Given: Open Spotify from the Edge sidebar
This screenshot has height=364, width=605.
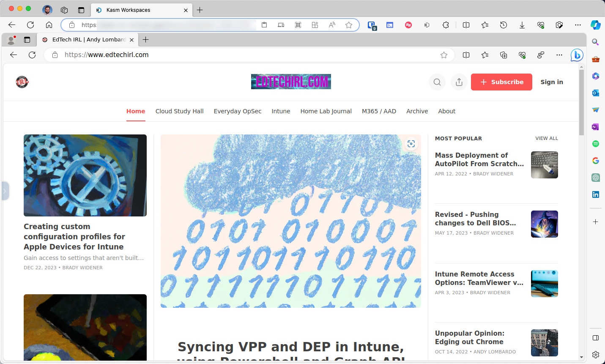Looking at the screenshot, I should pos(596,144).
